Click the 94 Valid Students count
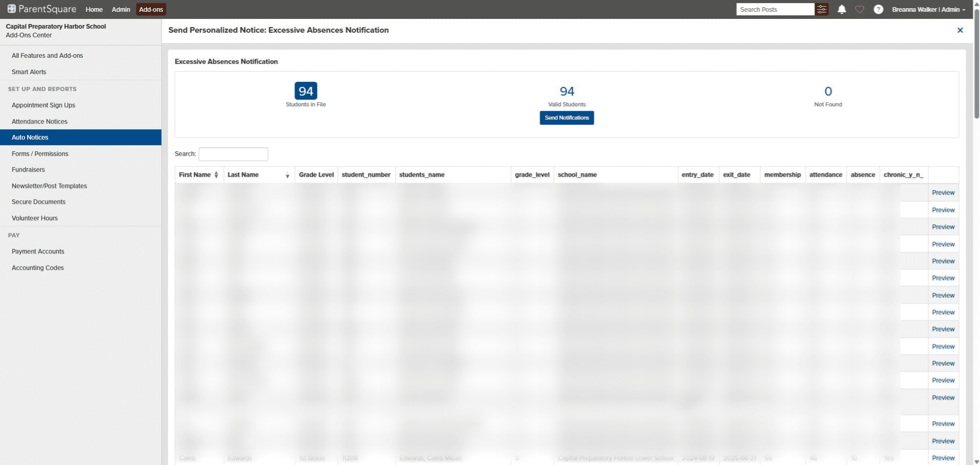The image size is (980, 465). [x=567, y=91]
